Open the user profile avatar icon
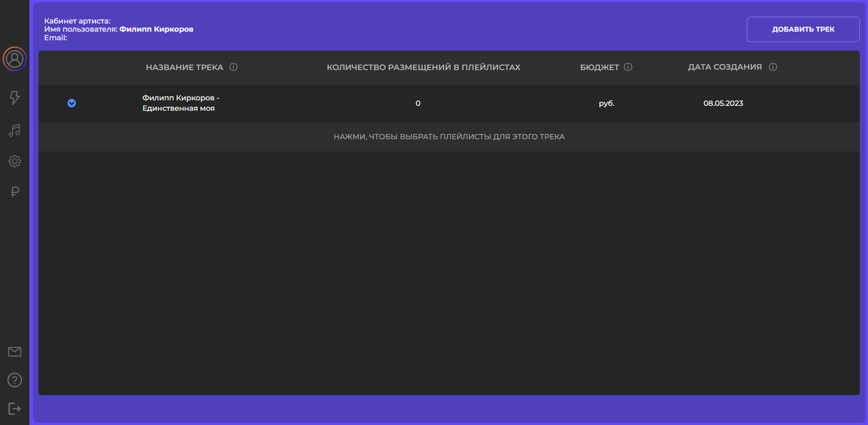Screen dimensions: 868x425 click(14, 59)
